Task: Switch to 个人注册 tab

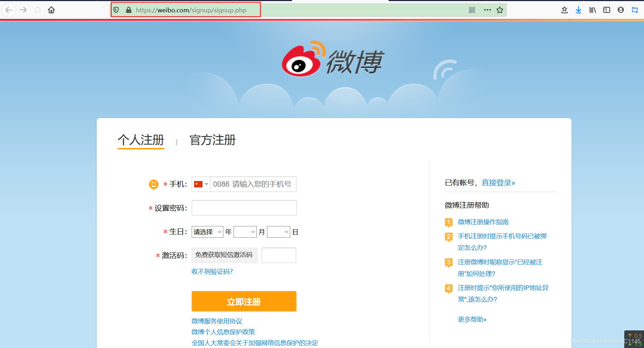Action: point(141,140)
